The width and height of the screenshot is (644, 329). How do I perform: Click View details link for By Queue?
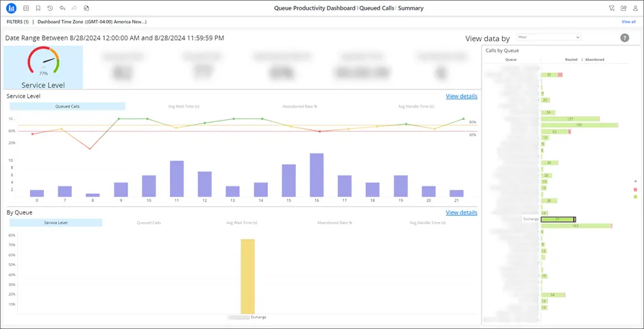462,212
